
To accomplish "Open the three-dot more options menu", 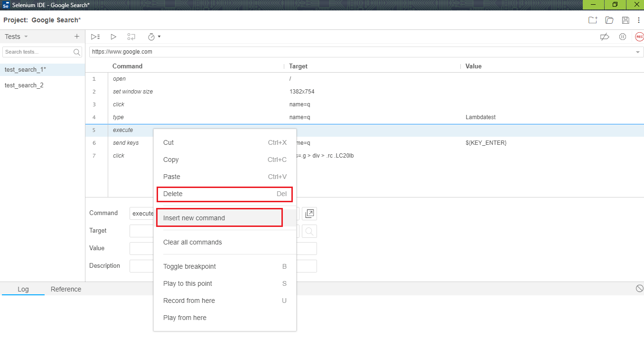I will [x=639, y=20].
